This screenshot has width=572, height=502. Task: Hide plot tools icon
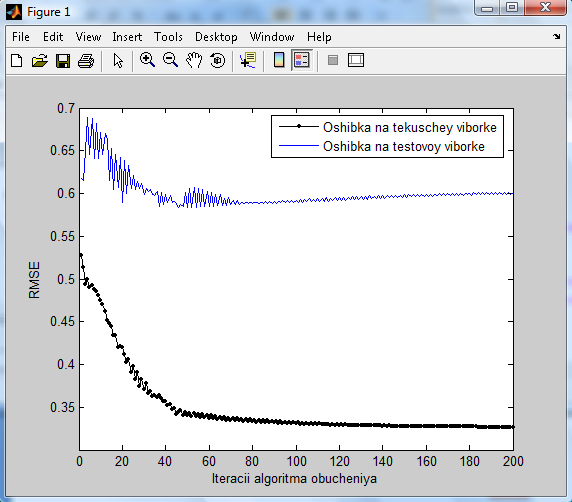(333, 60)
